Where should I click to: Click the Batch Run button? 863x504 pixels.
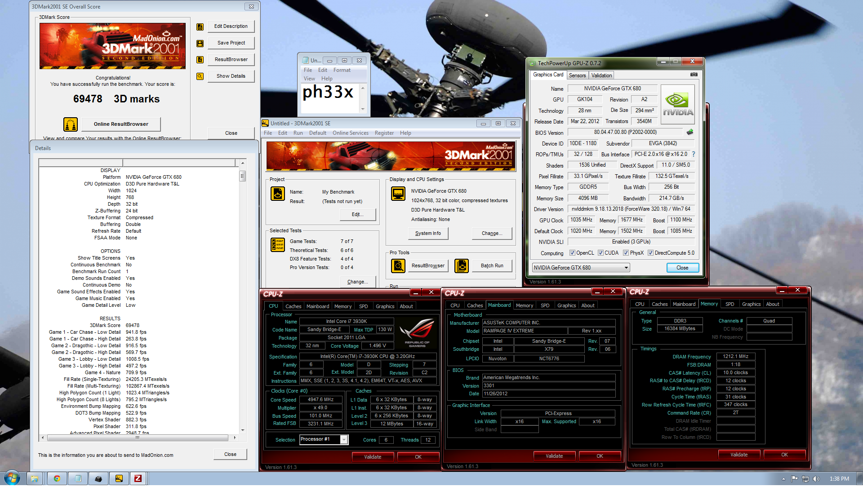[492, 266]
